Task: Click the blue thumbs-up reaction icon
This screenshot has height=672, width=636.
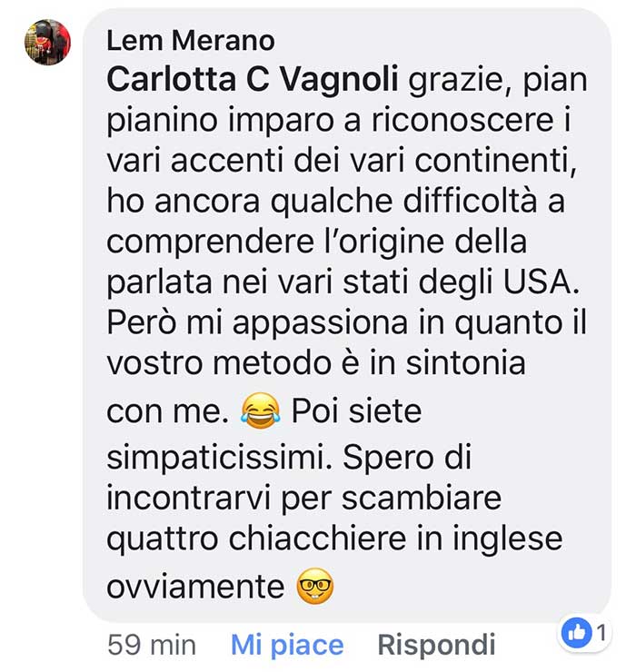Action: [576, 633]
